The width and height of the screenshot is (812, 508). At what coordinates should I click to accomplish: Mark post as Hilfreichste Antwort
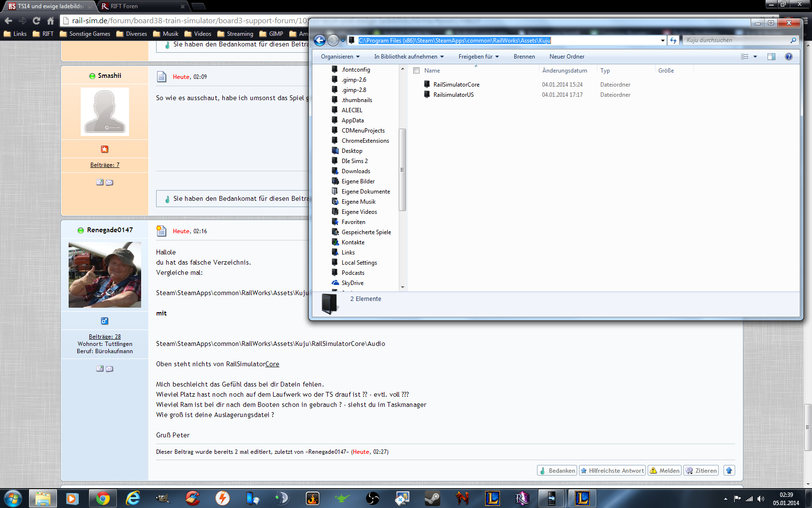[612, 470]
